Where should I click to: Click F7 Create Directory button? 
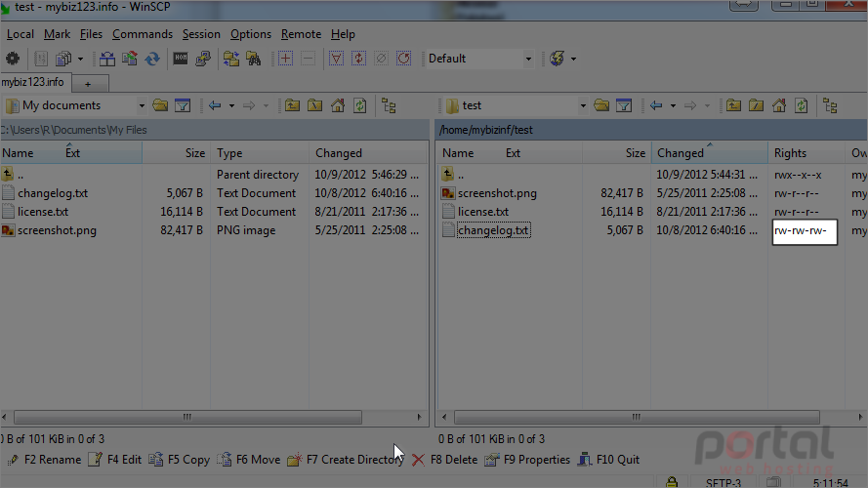pos(346,460)
